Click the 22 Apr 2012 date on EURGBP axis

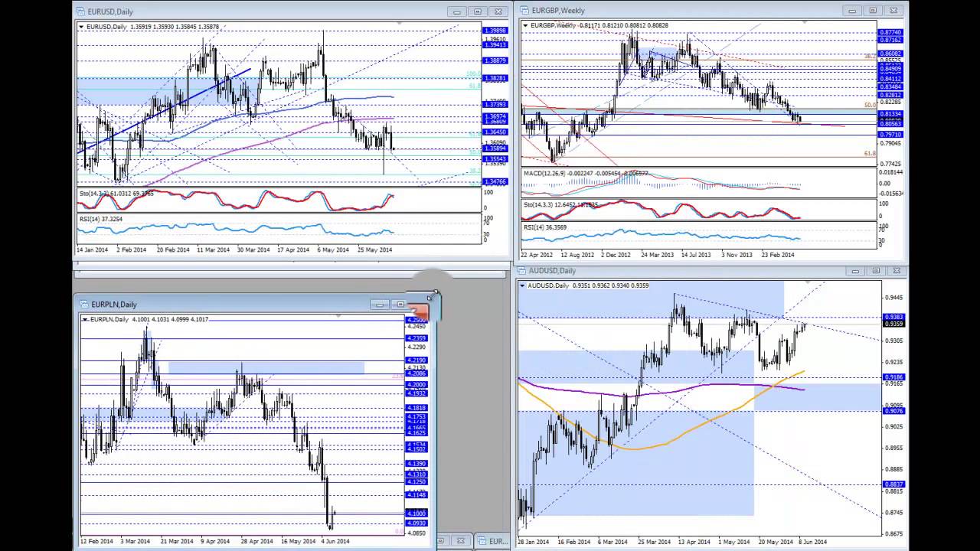click(x=537, y=254)
